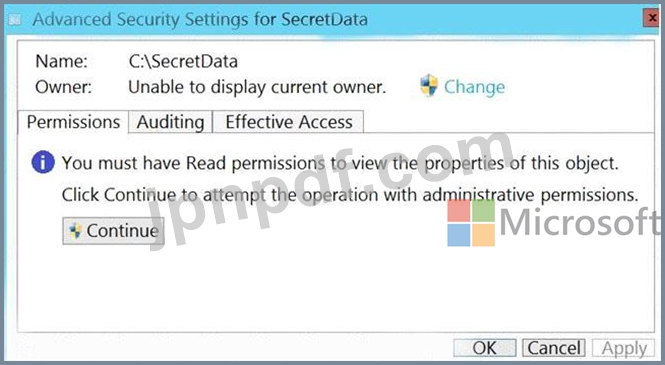The image size is (665, 365).
Task: Click the UAC shield icon beside Change
Action: click(429, 86)
